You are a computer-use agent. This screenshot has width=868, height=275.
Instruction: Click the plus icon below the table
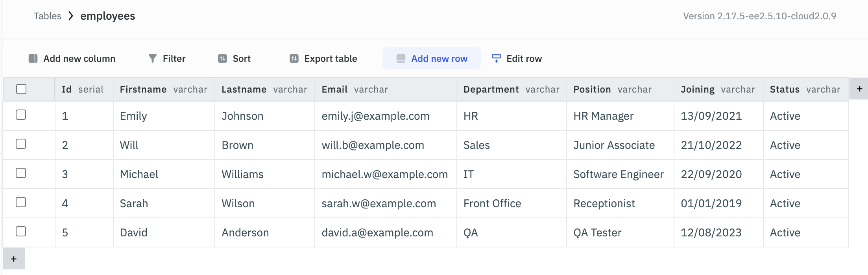(14, 259)
